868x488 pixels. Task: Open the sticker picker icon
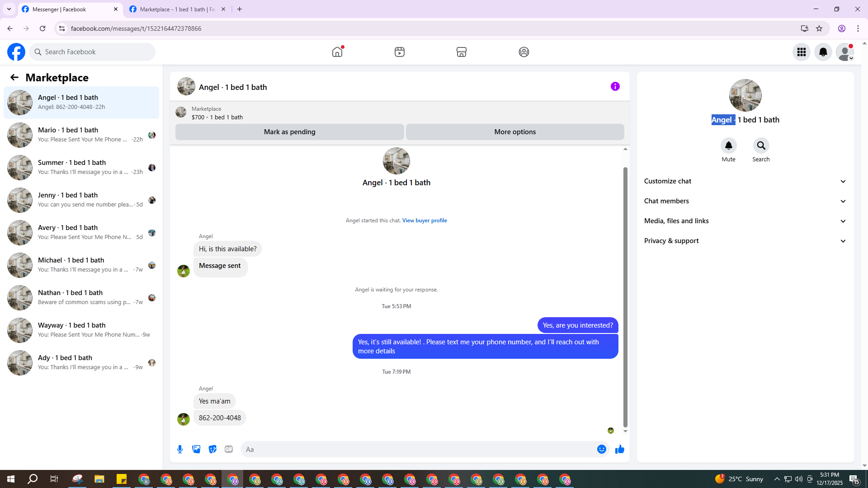point(212,449)
